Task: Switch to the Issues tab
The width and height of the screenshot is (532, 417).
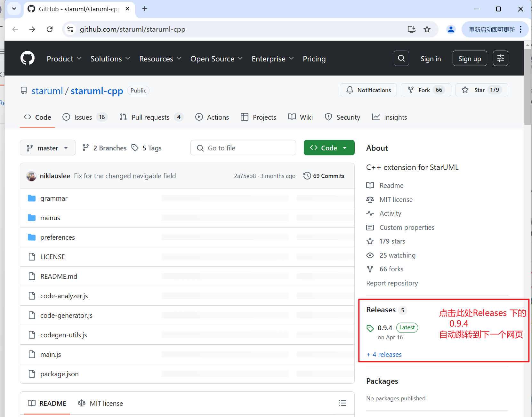Action: [85, 117]
